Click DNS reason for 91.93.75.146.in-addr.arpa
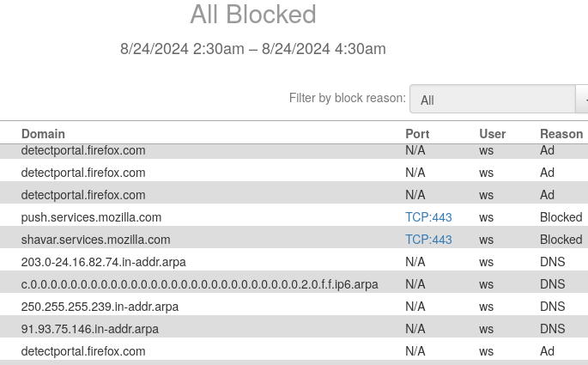588x365 pixels. pos(552,329)
